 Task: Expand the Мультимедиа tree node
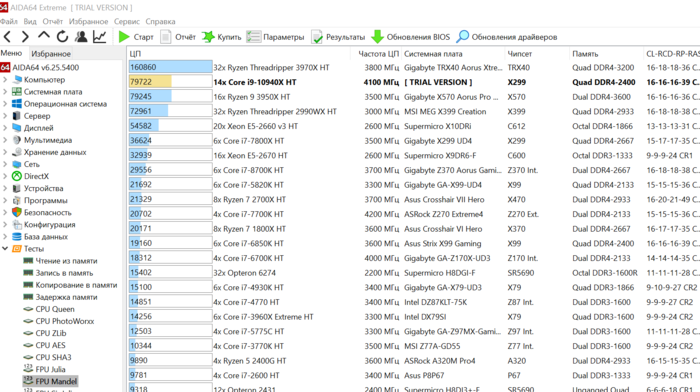(x=5, y=140)
